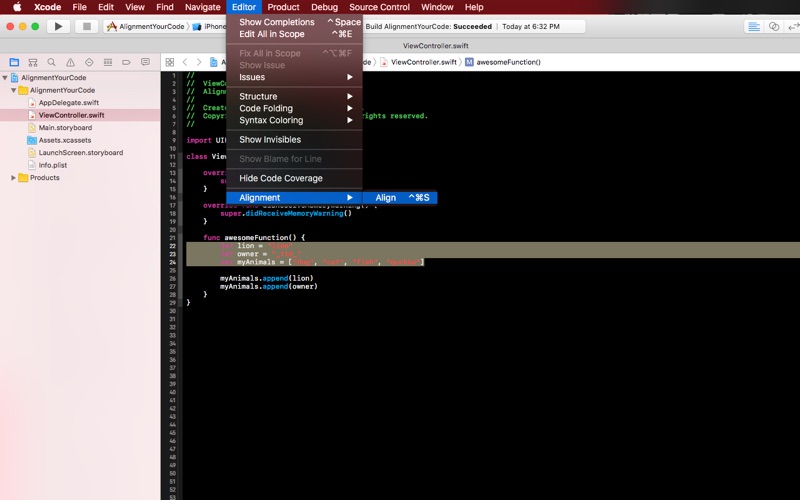Click the AlignmentYourCode scheme app icon
Viewport: 800px width, 500px height.
point(112,27)
